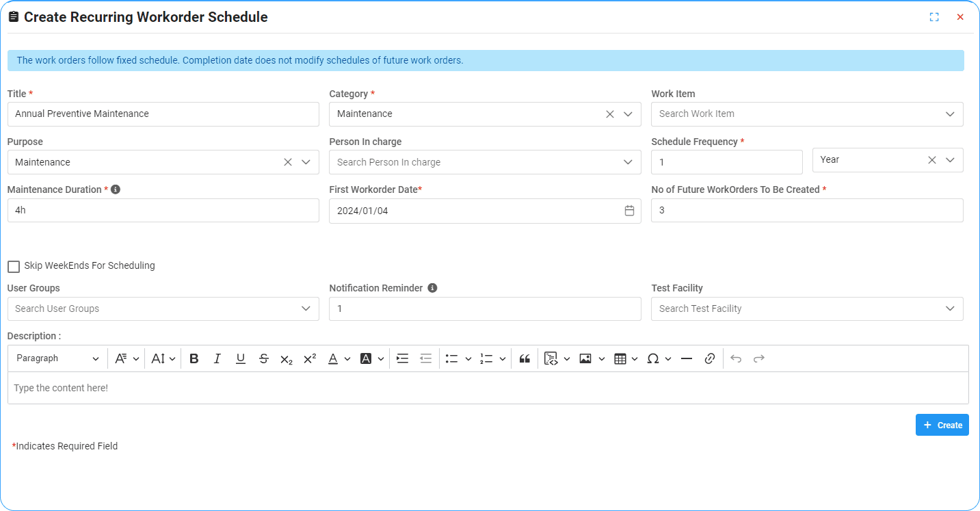
Task: Edit Maintenance Duration field
Action: point(163,211)
